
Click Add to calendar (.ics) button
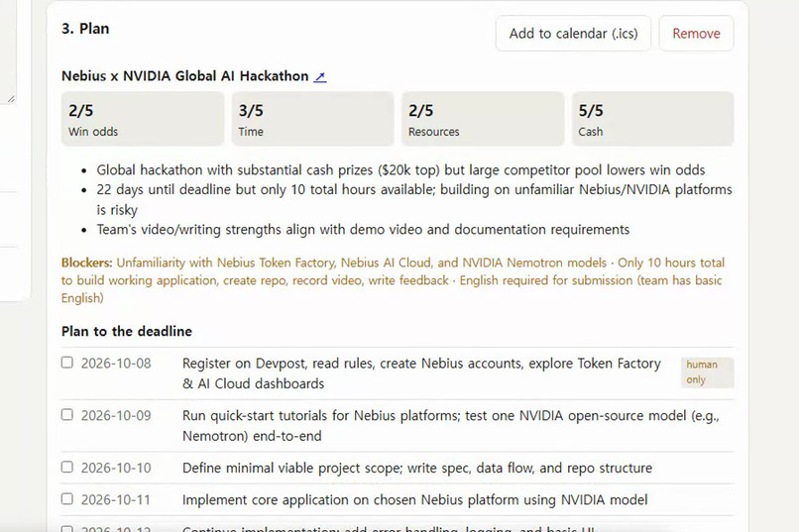573,34
